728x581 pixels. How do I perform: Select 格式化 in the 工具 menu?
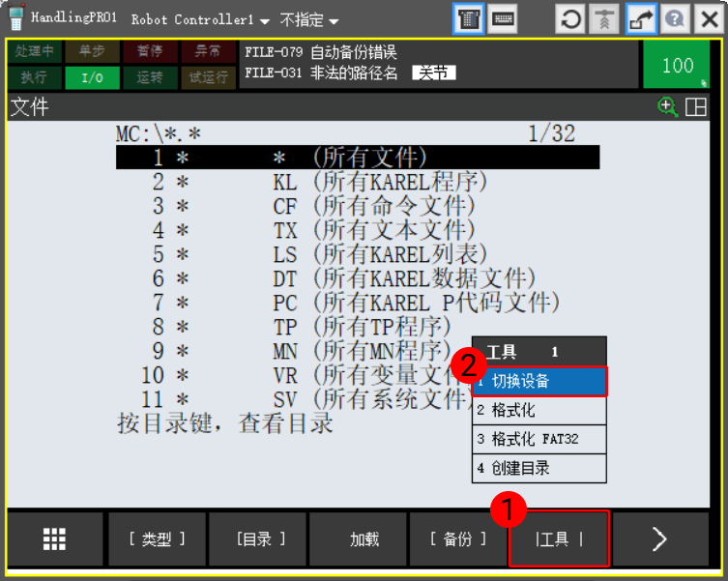coord(539,410)
